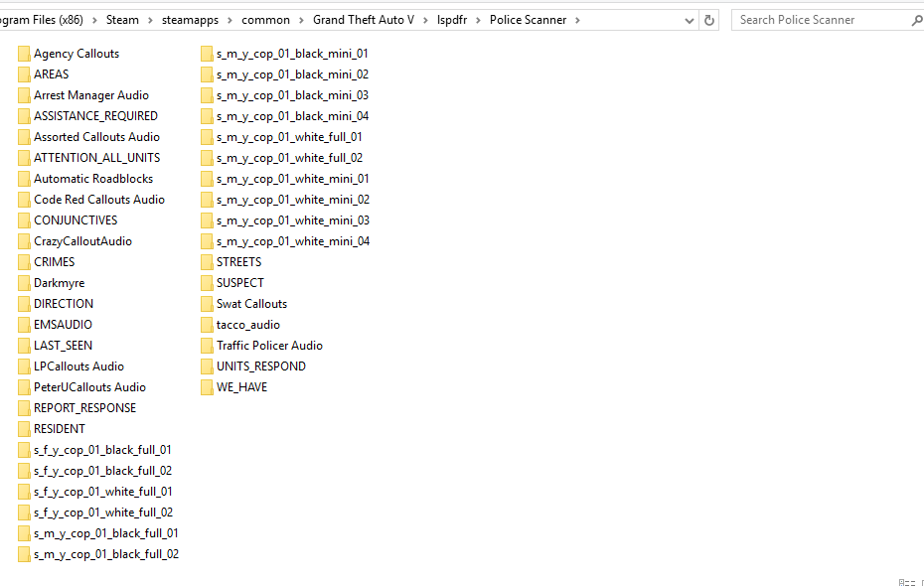Open the address bar history dropdown

(689, 21)
